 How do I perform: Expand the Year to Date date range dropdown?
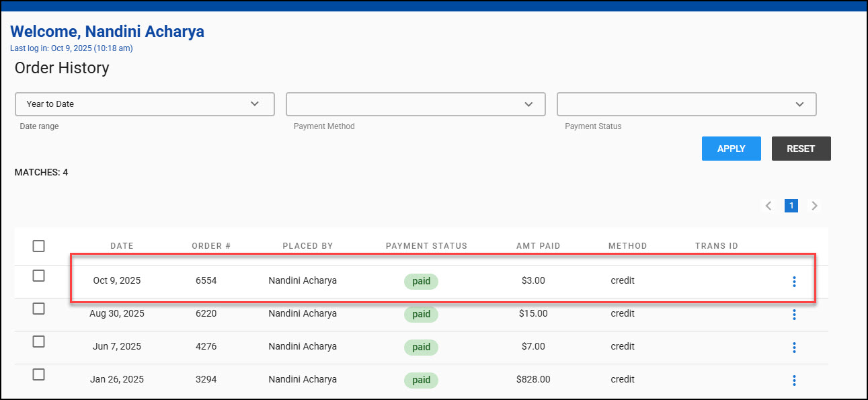point(145,104)
